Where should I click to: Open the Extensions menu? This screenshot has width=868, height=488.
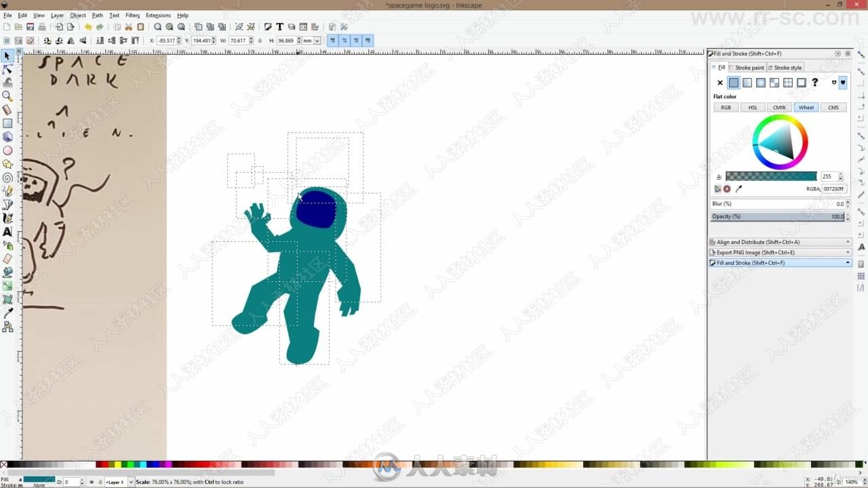[158, 15]
